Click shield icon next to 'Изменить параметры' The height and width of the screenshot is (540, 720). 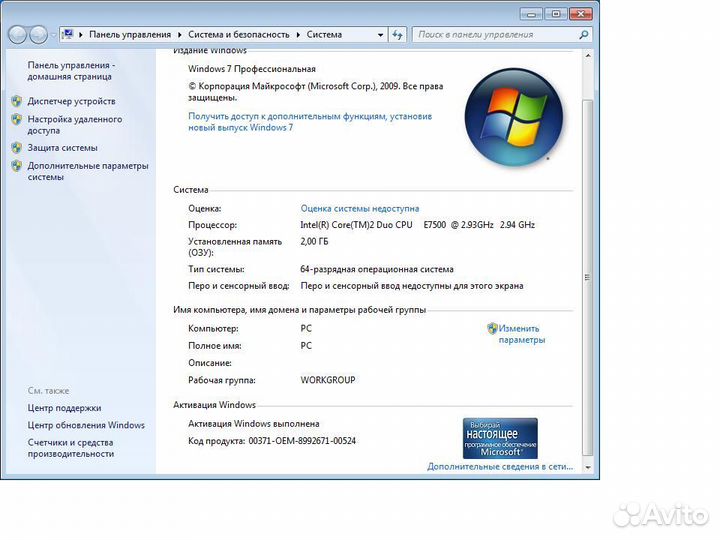492,328
